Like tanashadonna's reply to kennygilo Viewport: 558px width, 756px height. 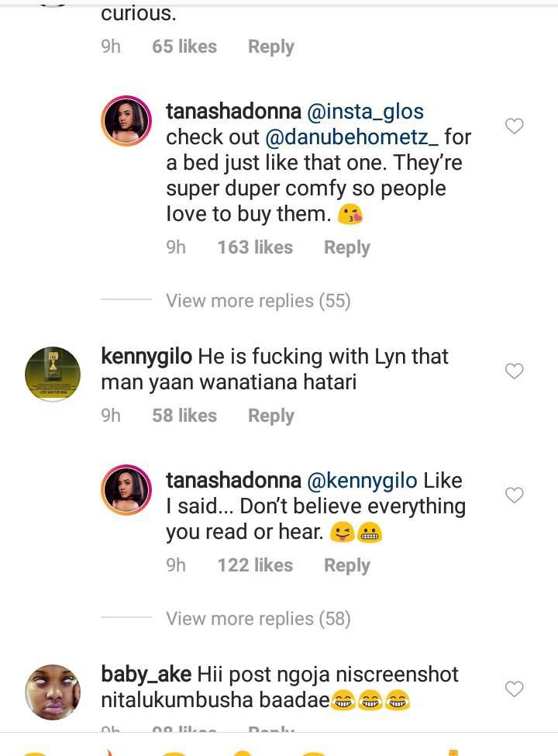[x=515, y=495]
